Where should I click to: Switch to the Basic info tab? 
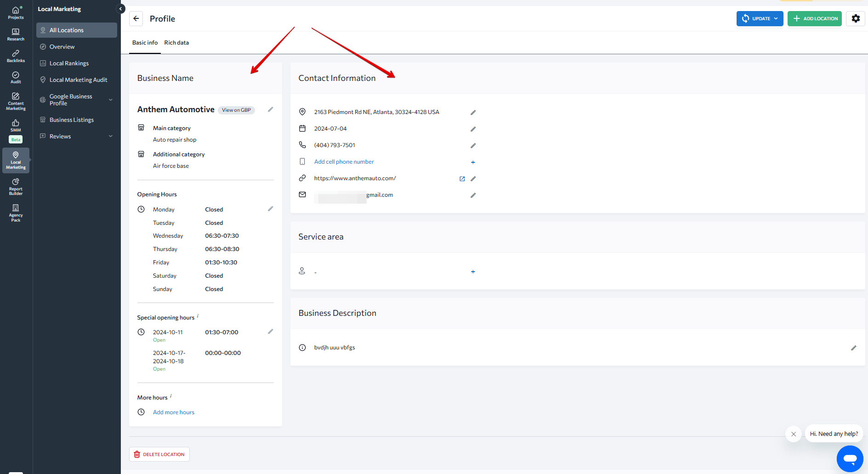tap(145, 43)
